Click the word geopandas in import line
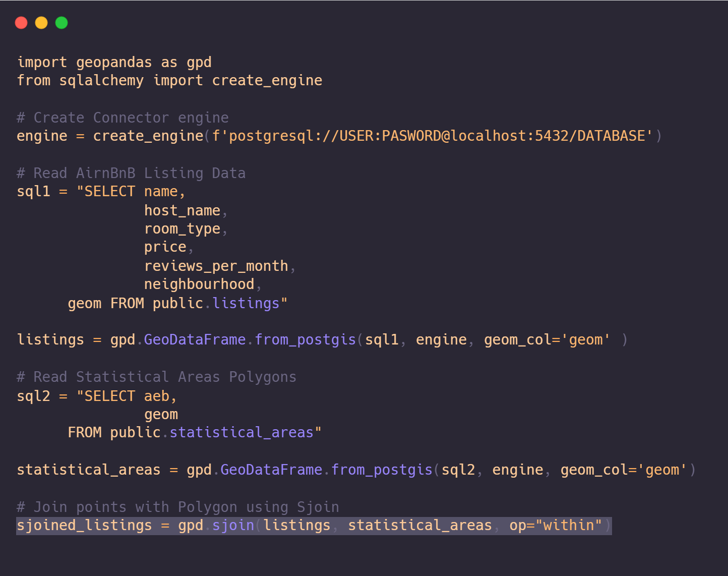Image resolution: width=728 pixels, height=576 pixels. click(x=114, y=63)
